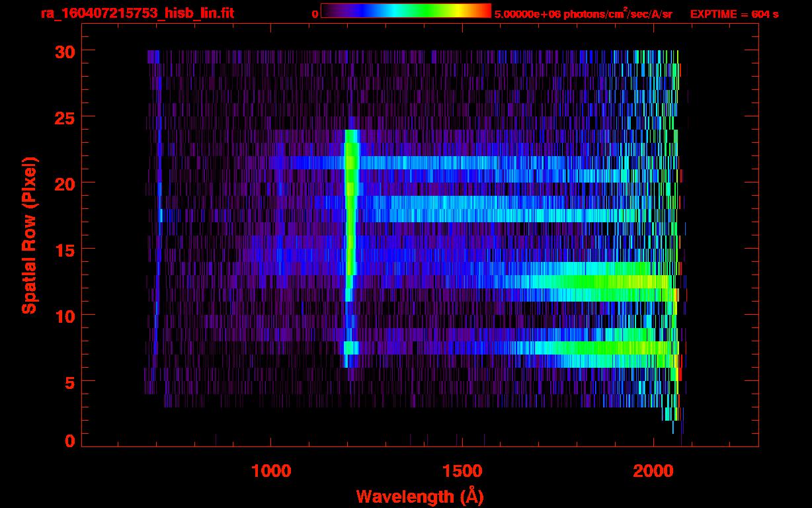812x508 pixels.
Task: Click the Spatial Row (Pixel) axis label
Action: pos(29,235)
